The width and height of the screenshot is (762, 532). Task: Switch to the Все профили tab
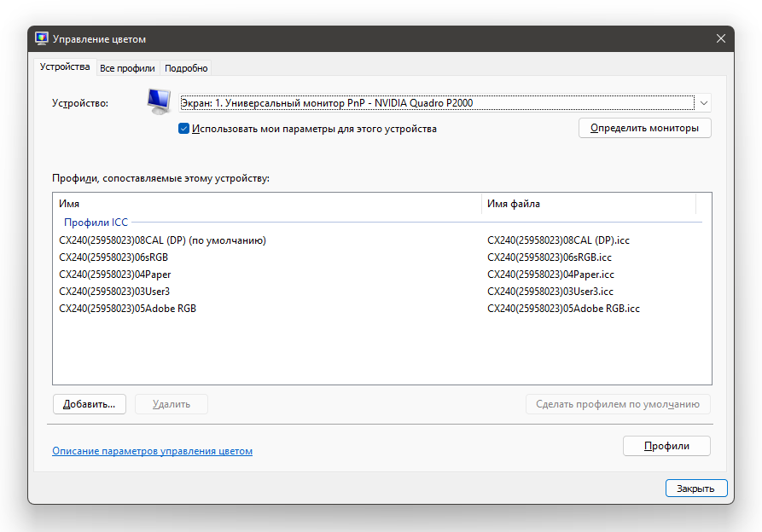127,68
